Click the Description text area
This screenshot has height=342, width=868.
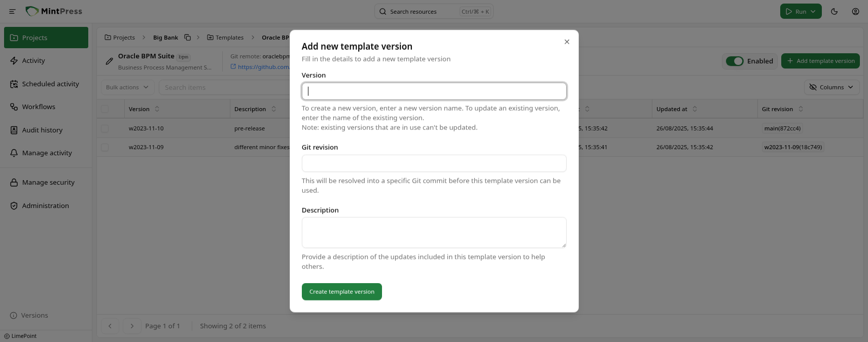pyautogui.click(x=434, y=232)
